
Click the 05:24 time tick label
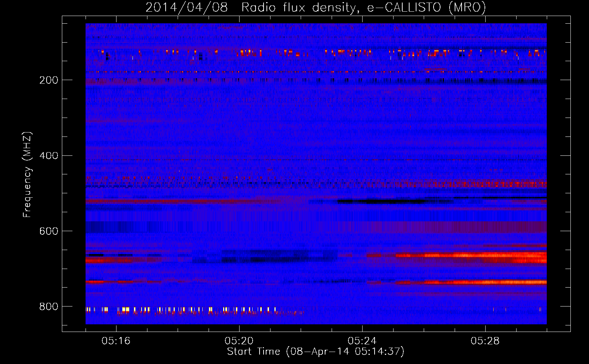pos(362,341)
